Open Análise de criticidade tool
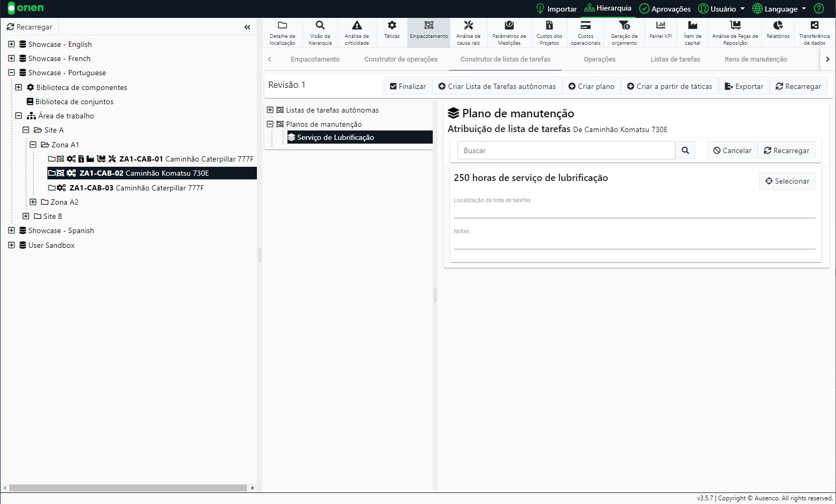 (357, 33)
